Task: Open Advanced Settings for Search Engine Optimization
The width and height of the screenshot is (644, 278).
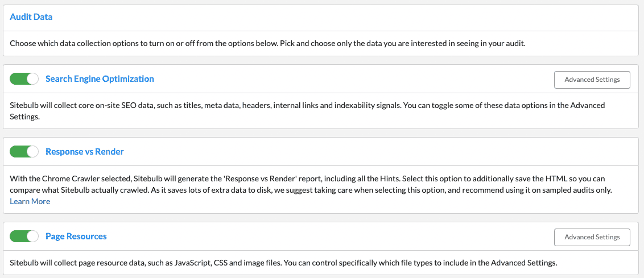Action: [592, 80]
